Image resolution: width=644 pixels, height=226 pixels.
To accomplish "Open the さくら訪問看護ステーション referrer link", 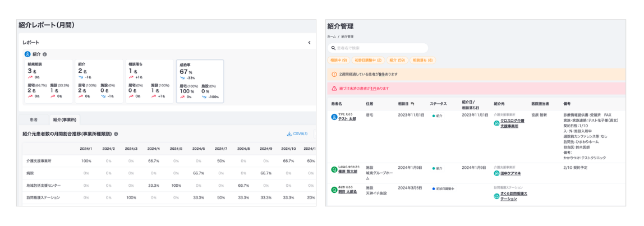I will pos(514,196).
